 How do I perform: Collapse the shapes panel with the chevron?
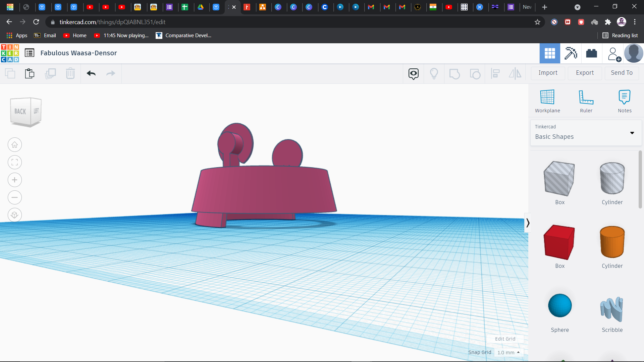click(x=528, y=222)
